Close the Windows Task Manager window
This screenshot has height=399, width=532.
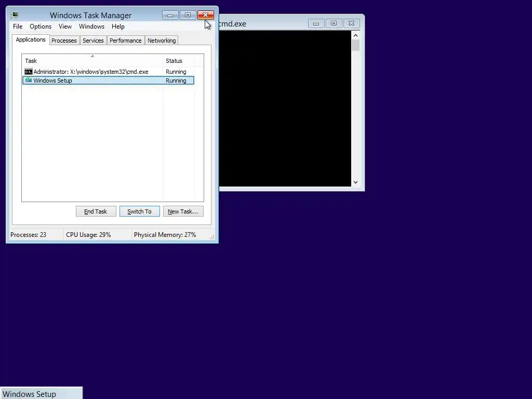(206, 15)
